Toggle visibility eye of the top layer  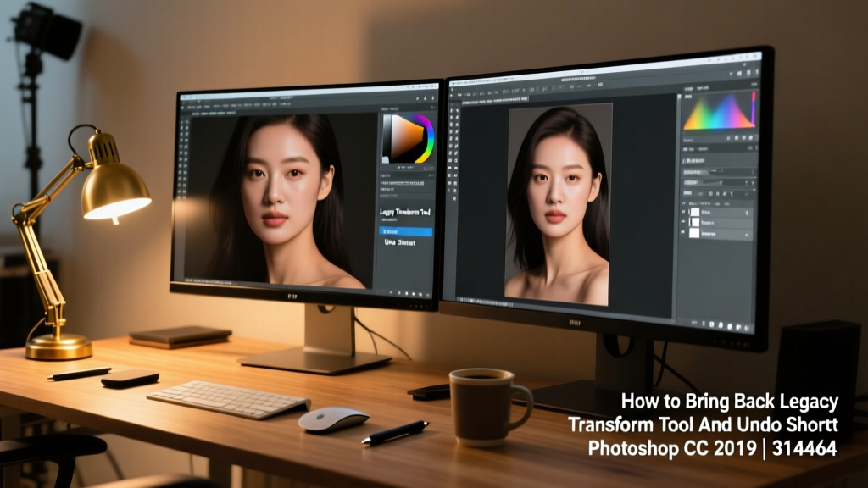tap(684, 211)
